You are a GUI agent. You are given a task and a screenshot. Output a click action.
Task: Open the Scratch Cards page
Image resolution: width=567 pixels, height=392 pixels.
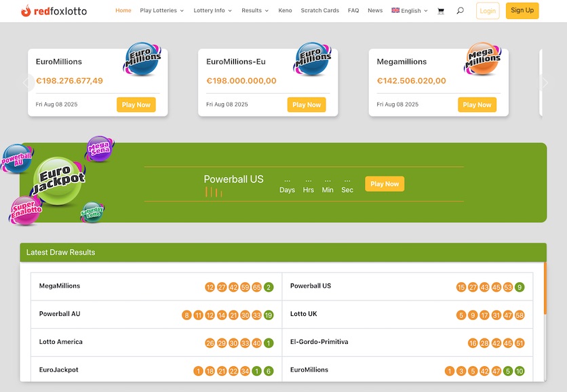(320, 10)
